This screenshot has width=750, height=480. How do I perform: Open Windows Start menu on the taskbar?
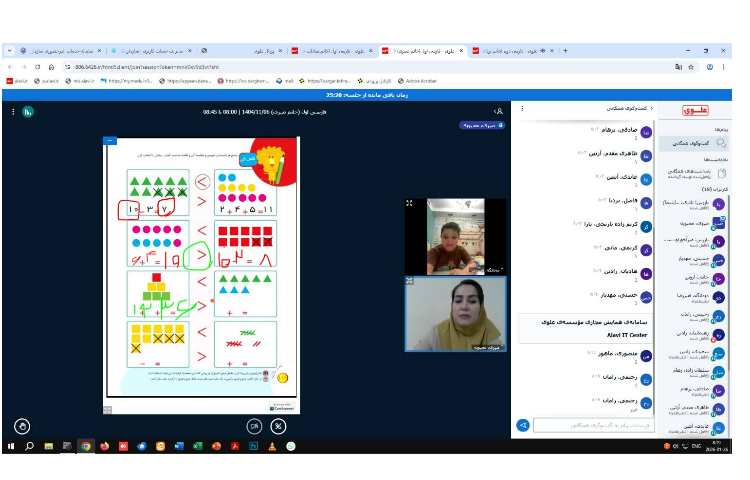pyautogui.click(x=11, y=446)
